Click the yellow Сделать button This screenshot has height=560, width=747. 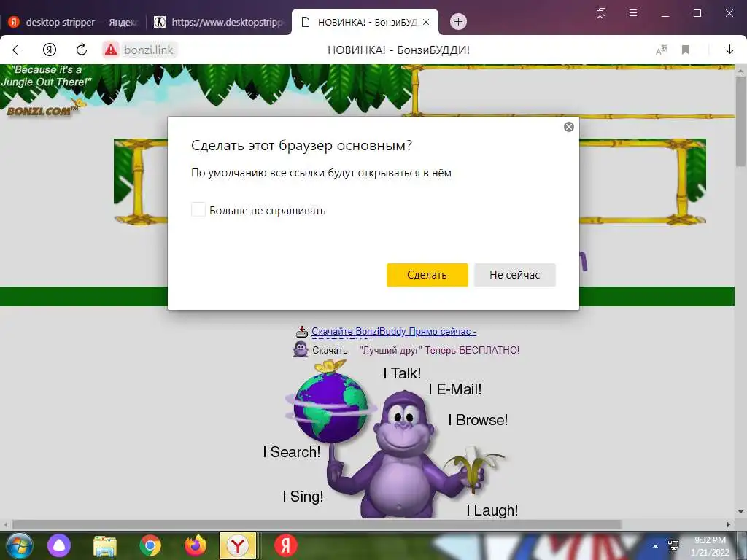(x=427, y=275)
